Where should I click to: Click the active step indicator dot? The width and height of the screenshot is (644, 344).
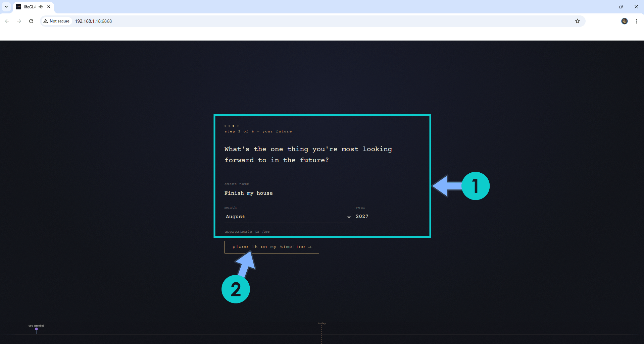click(233, 126)
